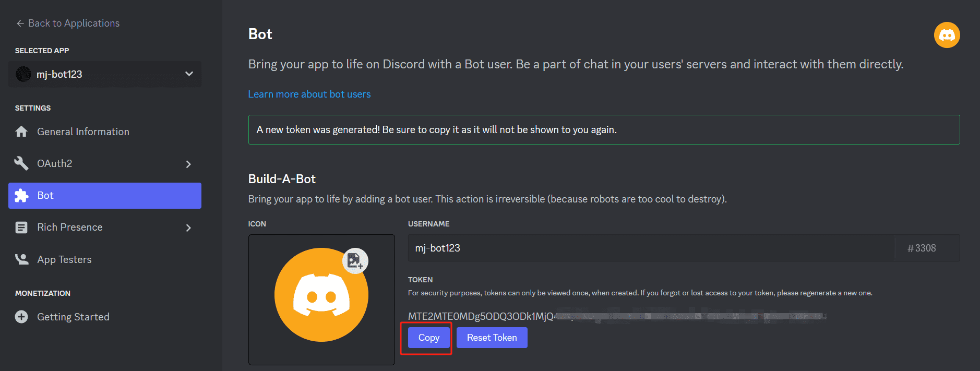Screen dimensions: 980x371
Task: Click the upload image icon on bot avatar
Action: [355, 260]
